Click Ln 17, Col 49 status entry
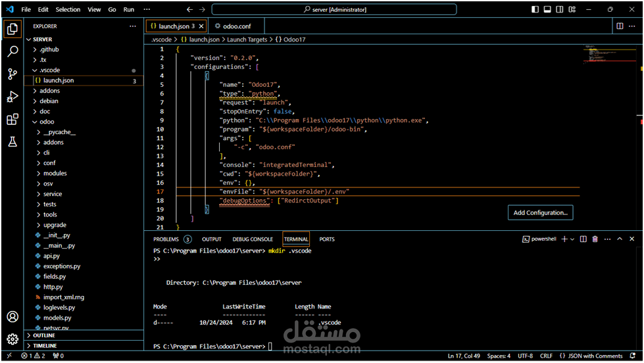Viewport: 644px width, 363px height. (x=464, y=356)
